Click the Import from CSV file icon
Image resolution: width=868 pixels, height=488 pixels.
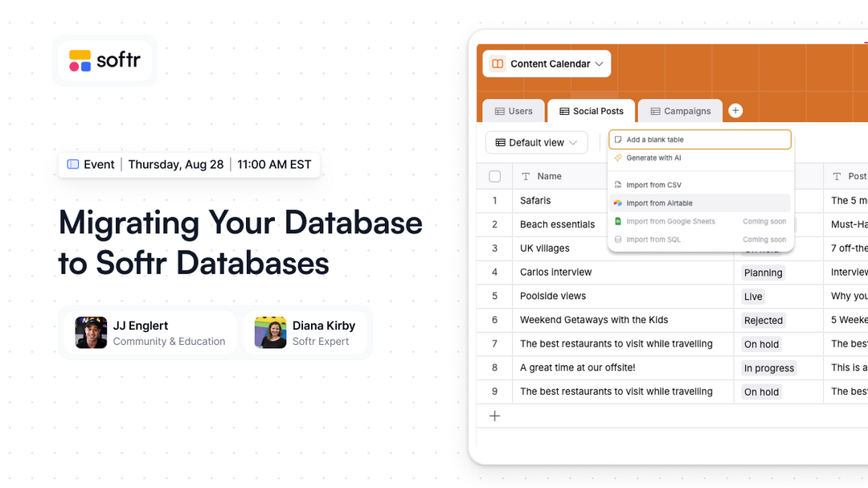[617, 185]
